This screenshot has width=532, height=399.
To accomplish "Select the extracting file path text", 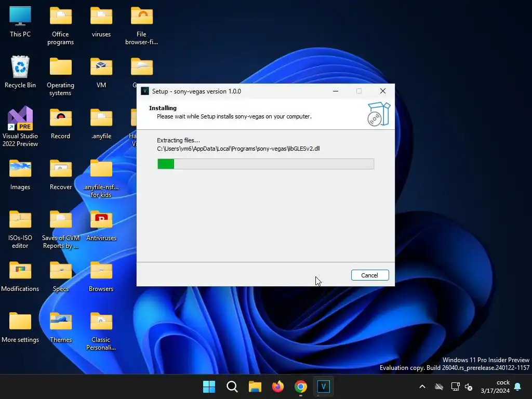I will point(238,149).
